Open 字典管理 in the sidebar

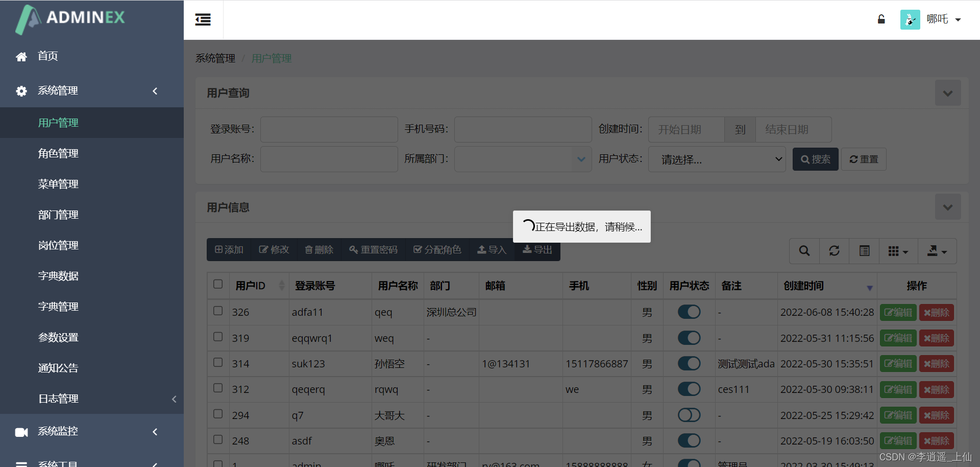tap(92, 307)
